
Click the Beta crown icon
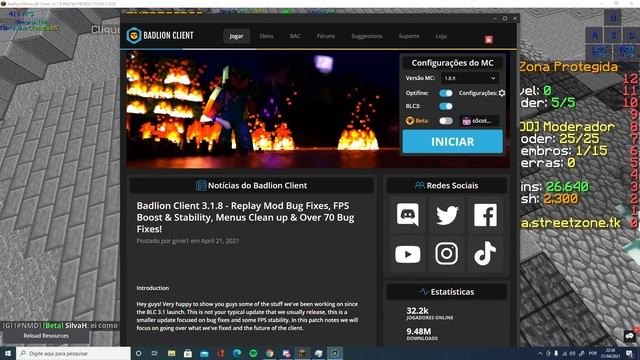coord(410,121)
